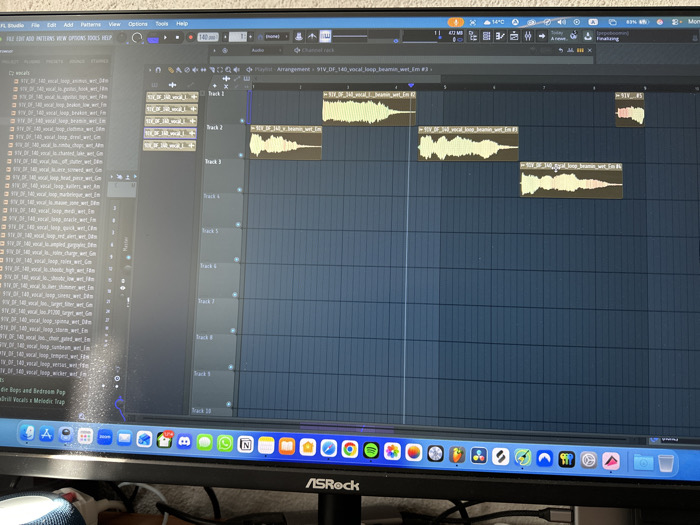Select 91V_DF_140_vocal_loop_wicker_wet_Fm file
700x525 pixels.
coord(44,373)
